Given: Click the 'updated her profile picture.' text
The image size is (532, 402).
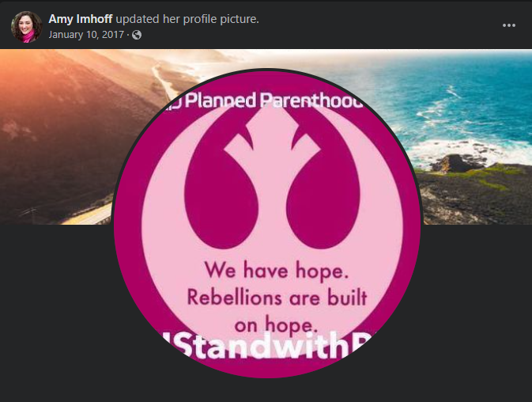Looking at the screenshot, I should (x=187, y=19).
